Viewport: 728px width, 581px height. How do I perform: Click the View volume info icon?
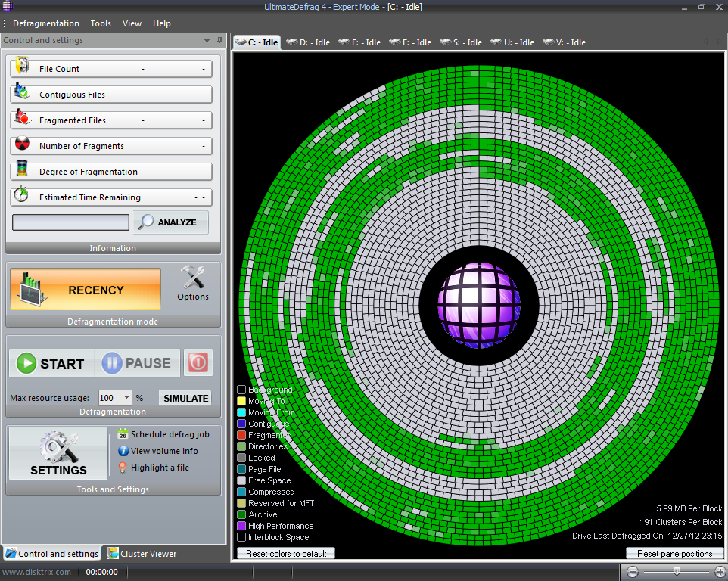click(123, 451)
